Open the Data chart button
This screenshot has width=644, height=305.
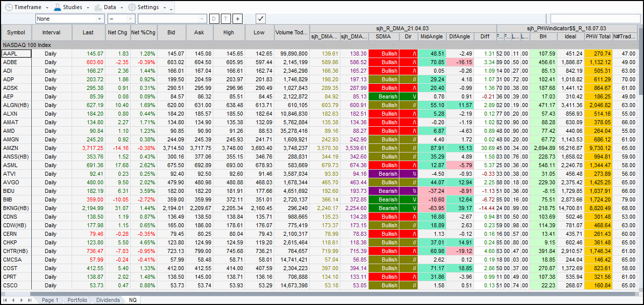pyautogui.click(x=104, y=7)
